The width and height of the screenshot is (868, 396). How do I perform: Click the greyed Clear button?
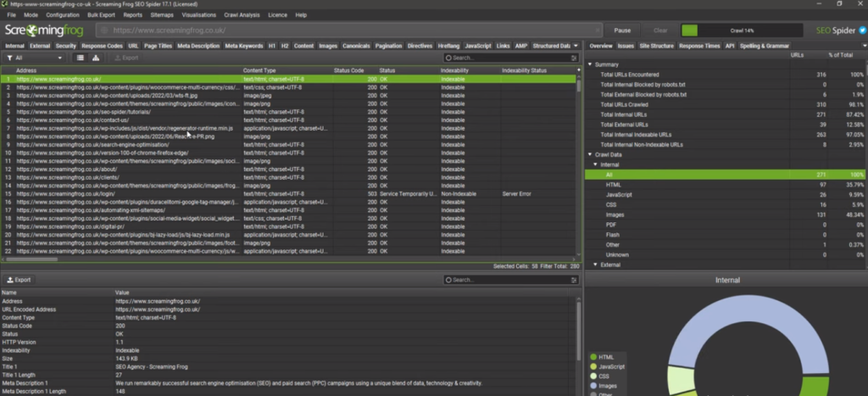pyautogui.click(x=660, y=31)
